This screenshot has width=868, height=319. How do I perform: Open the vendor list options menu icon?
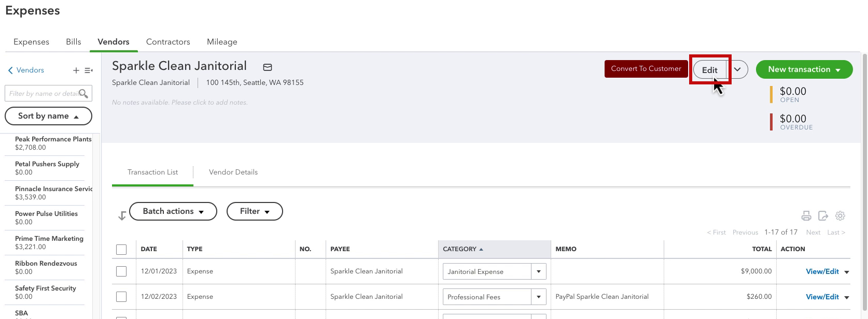pos(89,70)
